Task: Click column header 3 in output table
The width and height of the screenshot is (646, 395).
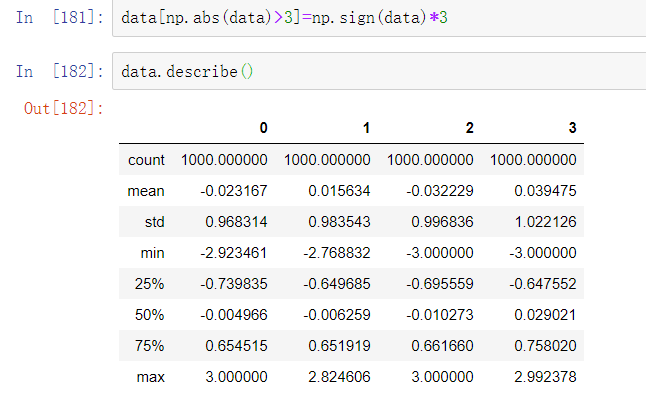Action: (572, 128)
